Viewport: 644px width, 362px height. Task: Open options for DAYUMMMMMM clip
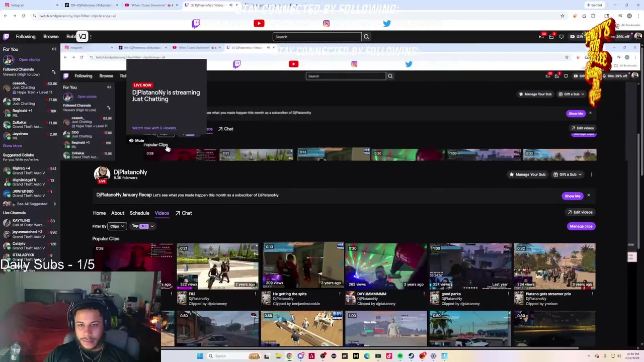pos(424,294)
